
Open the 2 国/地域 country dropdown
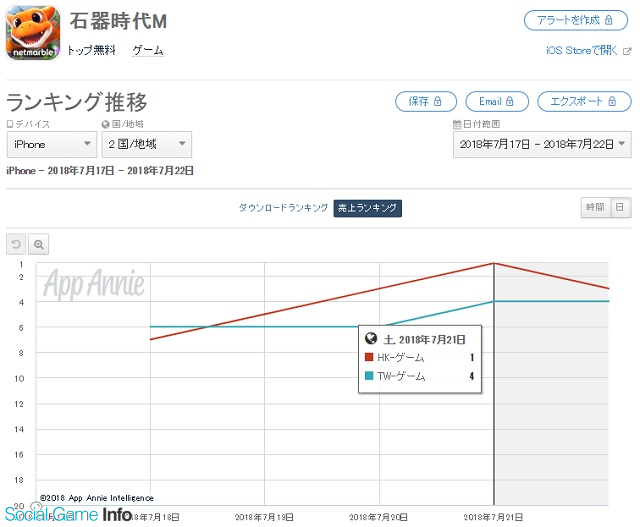(x=147, y=144)
